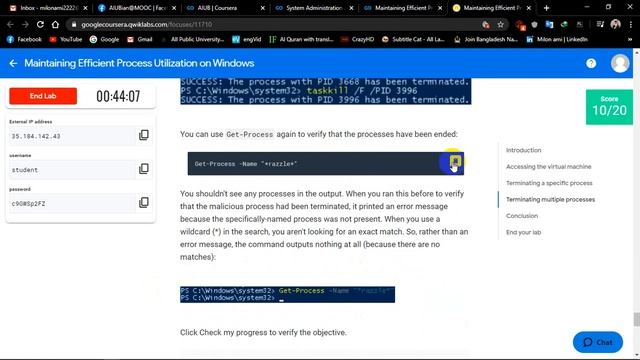The image size is (640, 360).
Task: Open the Facebook bookmark
Action: tap(24, 39)
